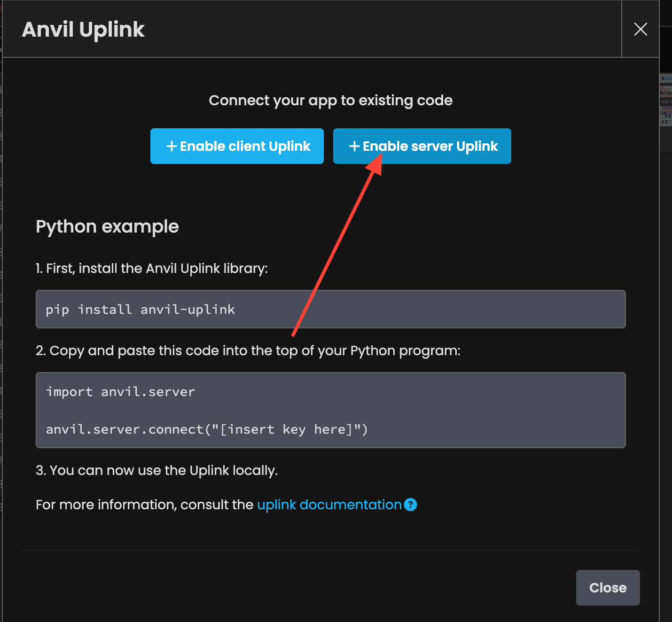
Task: Click the plus icon on Enable server Uplink
Action: coord(354,146)
